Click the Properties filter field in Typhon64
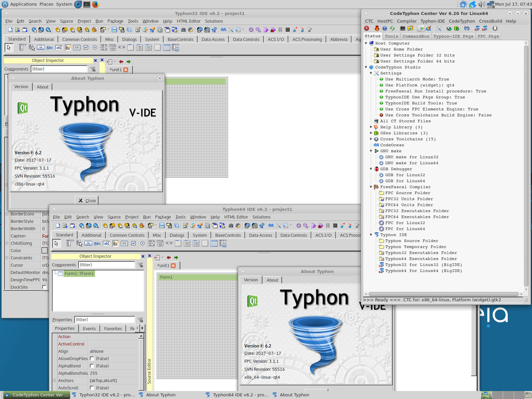The image size is (532, 399). click(x=104, y=320)
